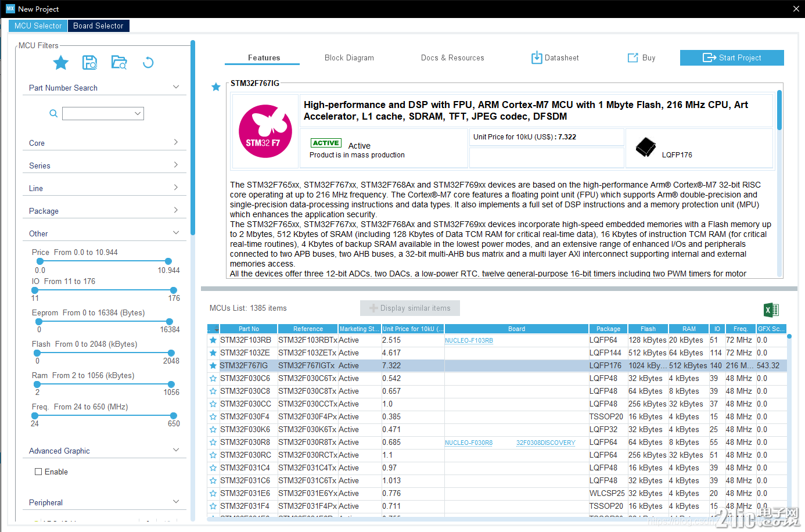Click MCU list vertical scrollbar

click(789, 424)
